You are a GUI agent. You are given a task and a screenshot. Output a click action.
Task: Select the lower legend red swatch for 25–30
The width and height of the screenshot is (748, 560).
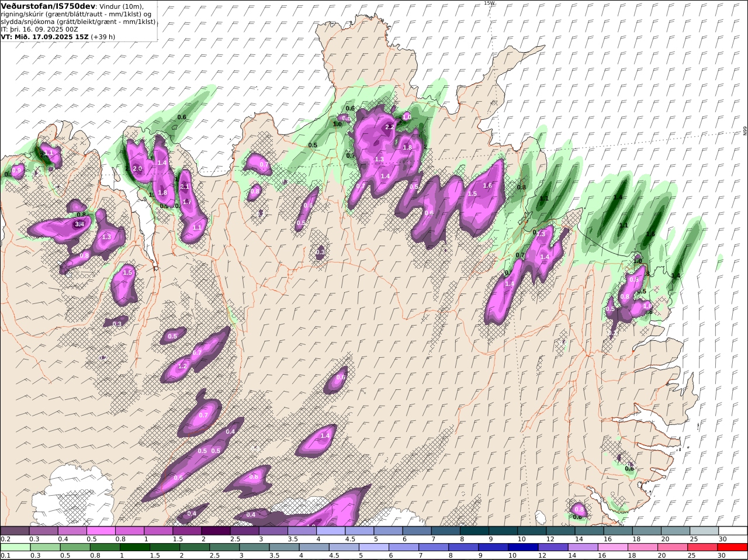pos(704,547)
